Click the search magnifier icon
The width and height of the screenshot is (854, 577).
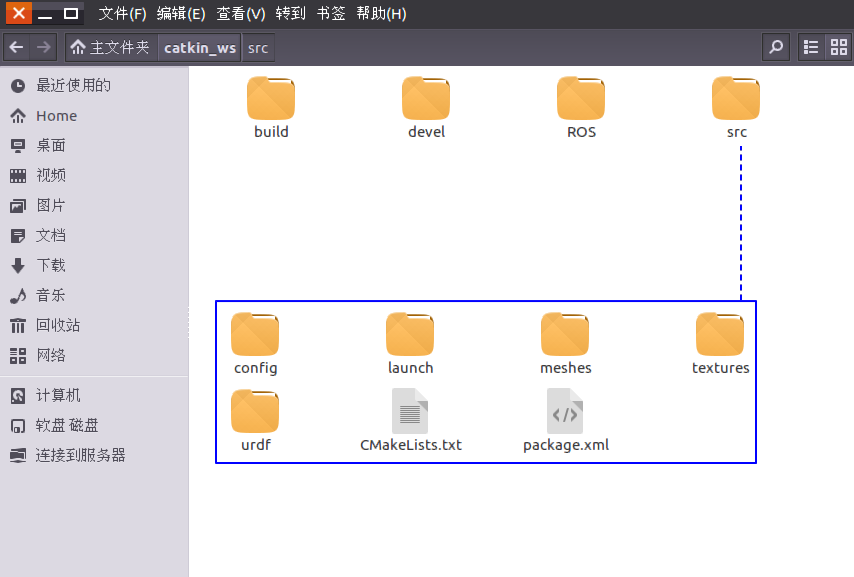(x=776, y=47)
